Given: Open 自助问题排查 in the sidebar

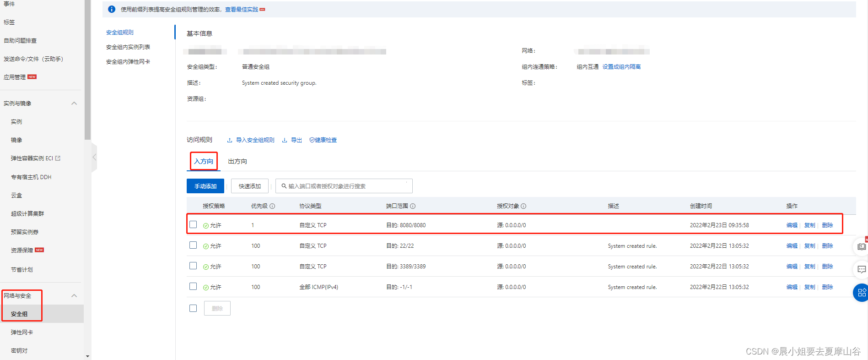Looking at the screenshot, I should pos(20,41).
